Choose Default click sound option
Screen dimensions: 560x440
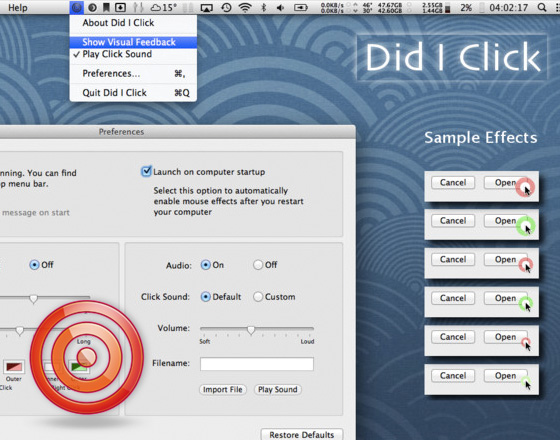(x=205, y=297)
